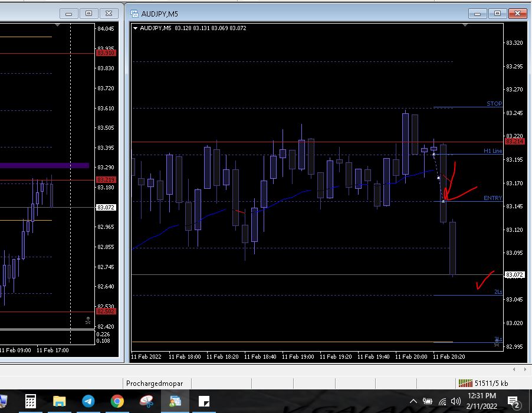Open the Wi-Fi network icon in the tray
The image size is (532, 413).
(x=442, y=402)
